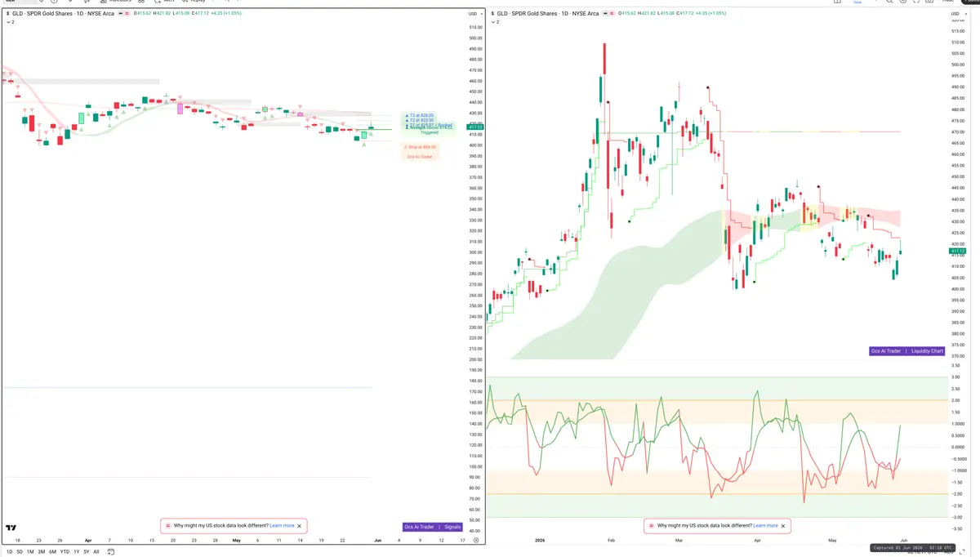Click the '1.0000' oscillator scale label
Viewport: 980px width, 557px height.
(x=956, y=424)
